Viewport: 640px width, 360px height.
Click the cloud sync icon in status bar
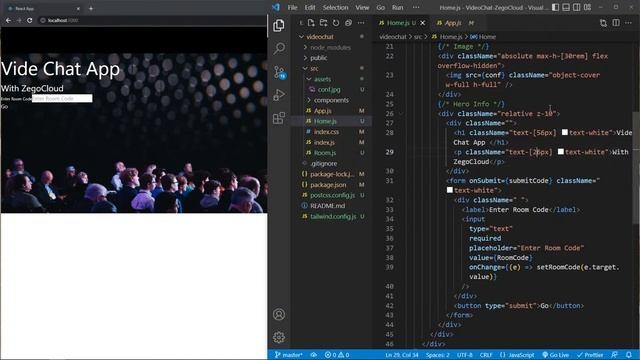[313, 355]
